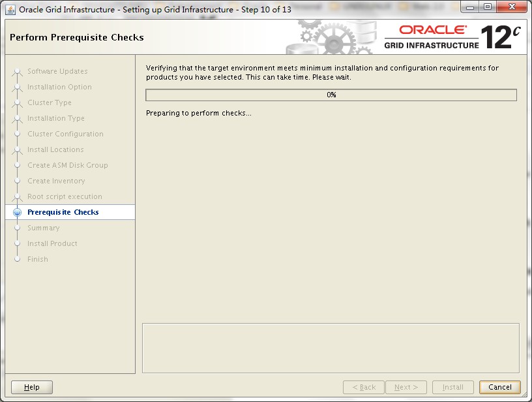
Task: Click the Next > button
Action: tap(406, 387)
